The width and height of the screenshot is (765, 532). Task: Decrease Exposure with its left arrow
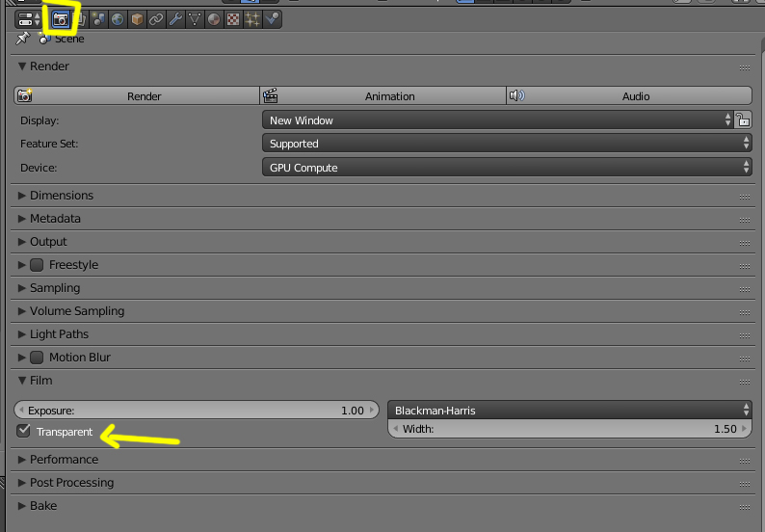click(21, 411)
